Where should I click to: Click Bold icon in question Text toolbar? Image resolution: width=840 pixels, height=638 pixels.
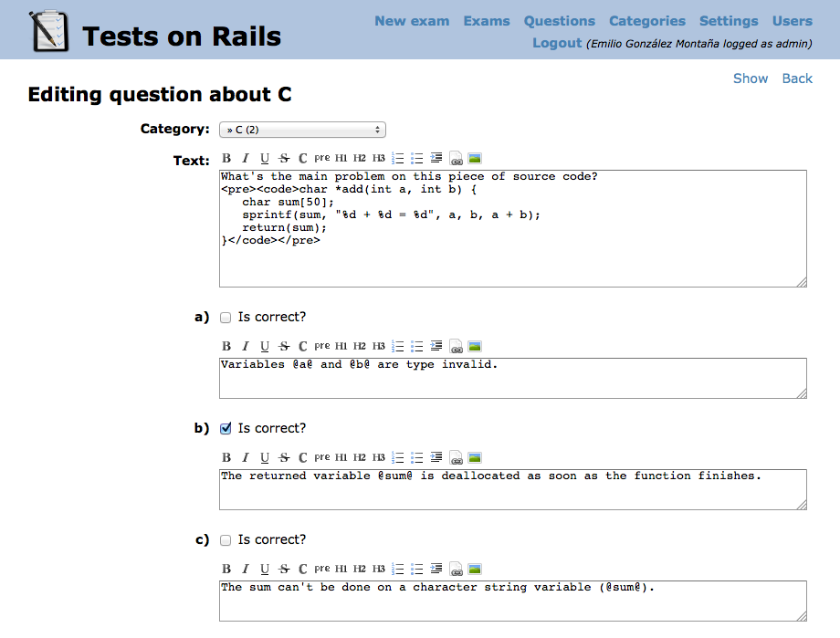[x=226, y=158]
